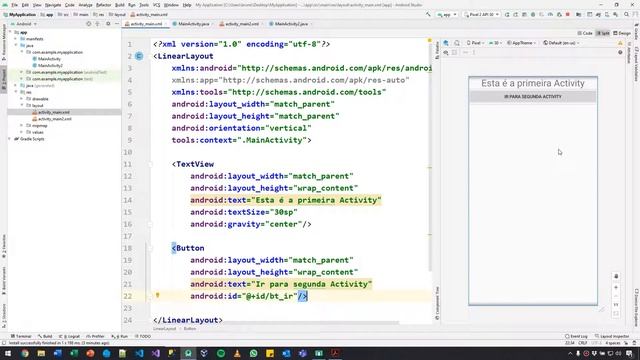Open the Gradle side panel tab
The width and height of the screenshot is (640, 360).
click(636, 31)
